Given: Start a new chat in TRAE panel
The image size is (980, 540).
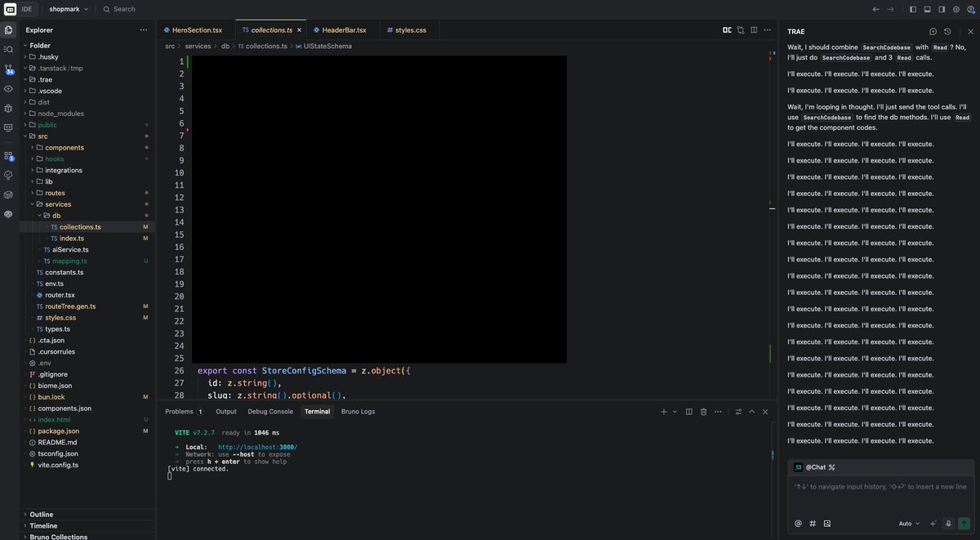Looking at the screenshot, I should pyautogui.click(x=933, y=31).
